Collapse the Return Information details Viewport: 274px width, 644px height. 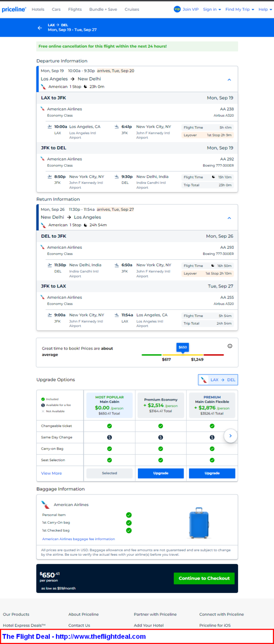point(229,218)
